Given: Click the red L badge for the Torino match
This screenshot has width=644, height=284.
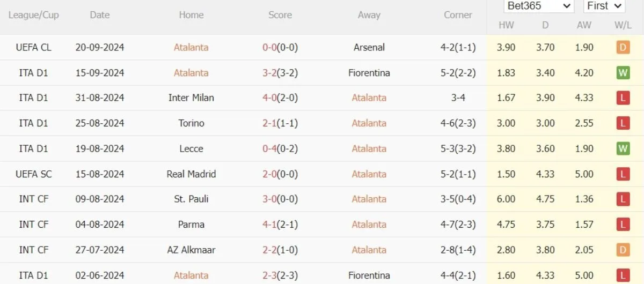Looking at the screenshot, I should point(623,123).
